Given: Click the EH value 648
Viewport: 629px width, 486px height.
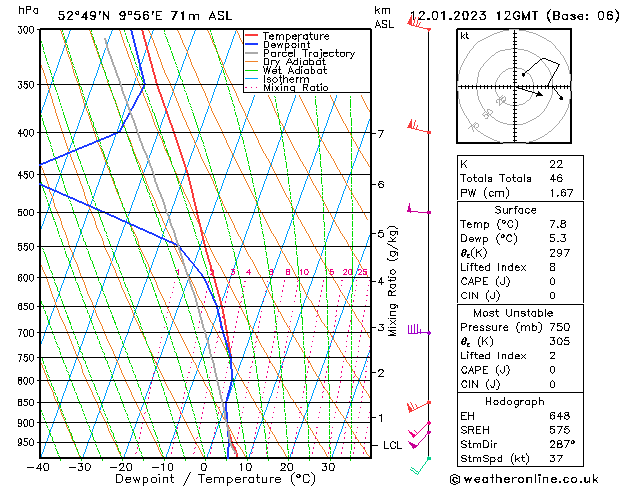Looking at the screenshot, I should pos(560,416).
